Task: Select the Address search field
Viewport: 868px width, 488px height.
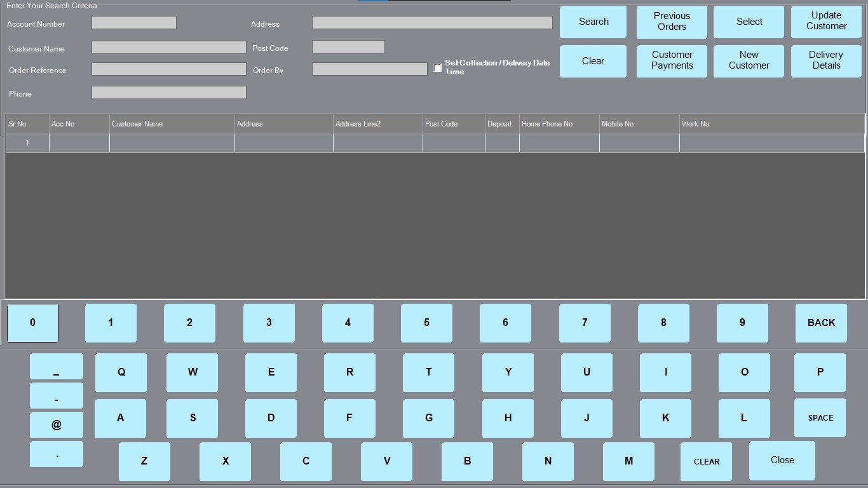Action: pos(431,23)
